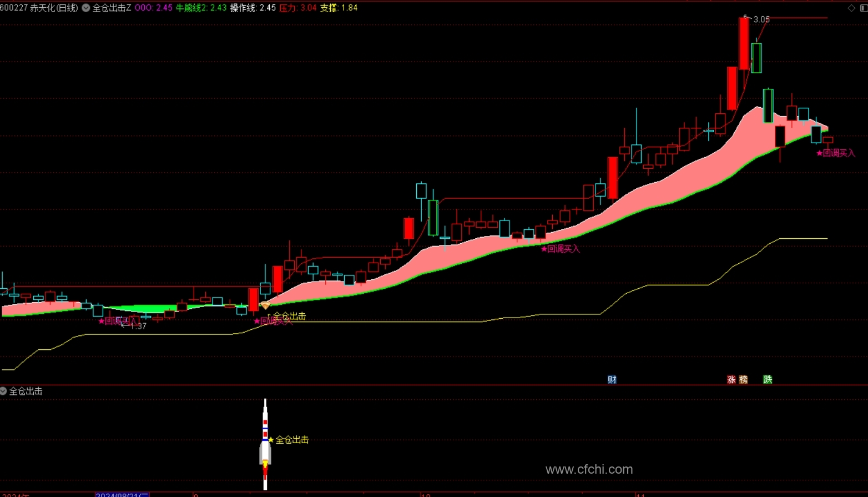Viewport: 868px width, 497px height.
Task: Click the orange diamond signal marker on chart
Action: [x=265, y=305]
